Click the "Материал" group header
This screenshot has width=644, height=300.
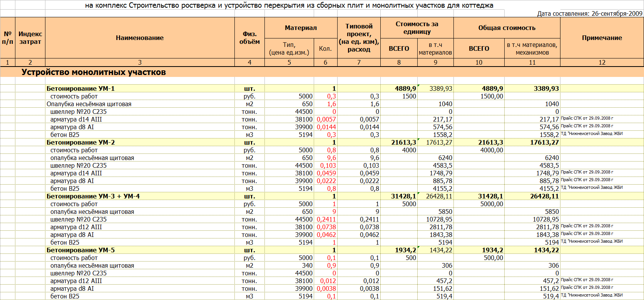click(301, 28)
